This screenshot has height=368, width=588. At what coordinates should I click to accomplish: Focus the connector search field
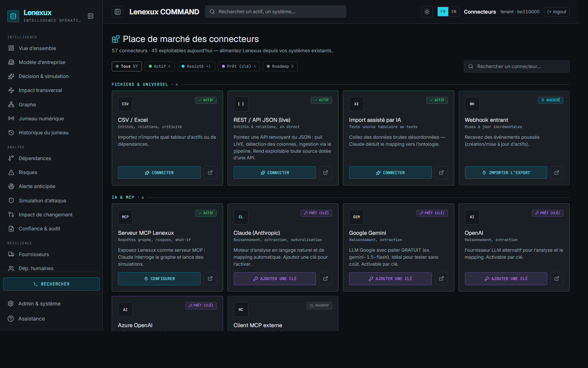tap(517, 67)
